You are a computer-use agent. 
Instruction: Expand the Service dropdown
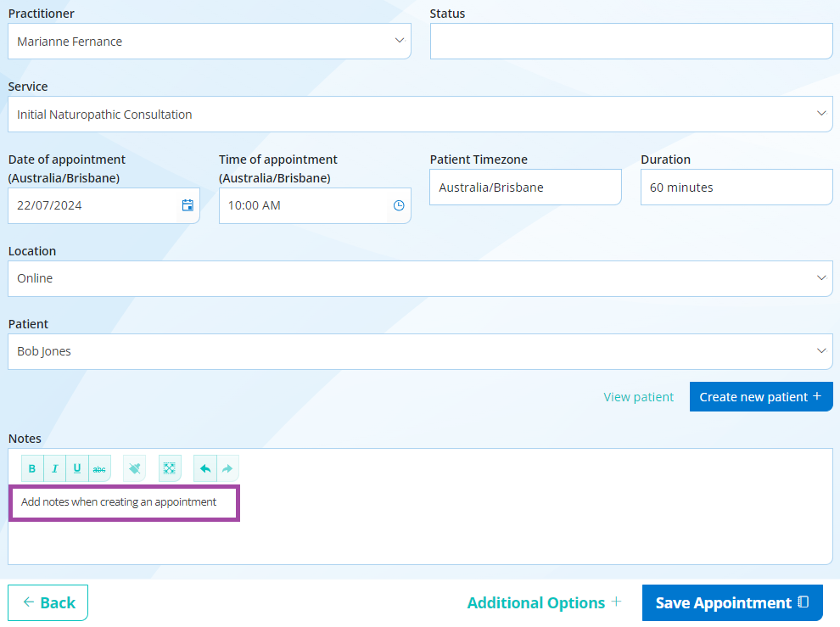[x=420, y=115]
